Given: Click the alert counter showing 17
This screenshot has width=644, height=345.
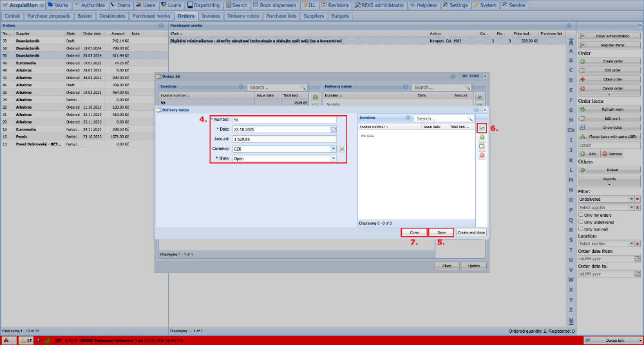Looking at the screenshot, I should 26,340.
